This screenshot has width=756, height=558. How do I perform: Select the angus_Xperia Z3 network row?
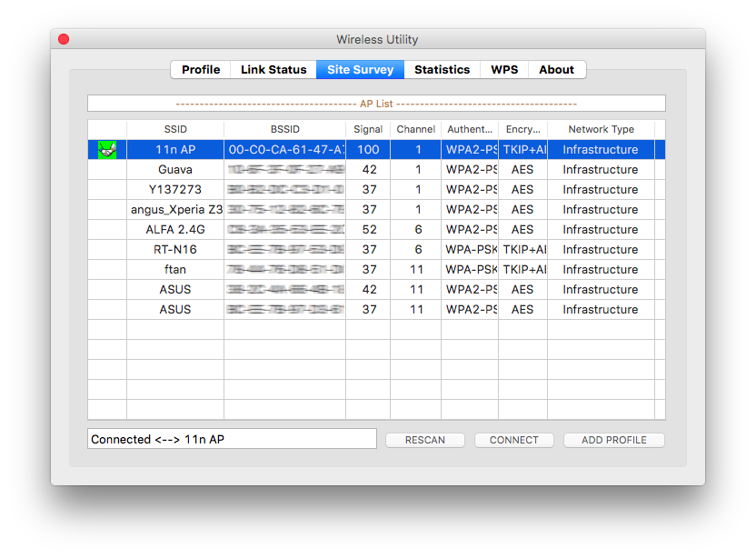pyautogui.click(x=175, y=210)
